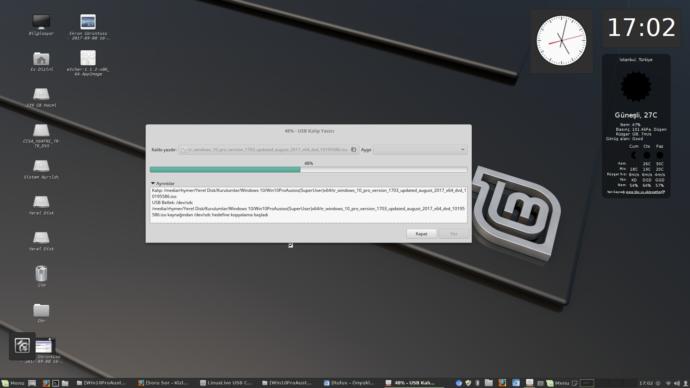The height and width of the screenshot is (388, 690).
Task: Collapse the Ayrıntılar details expander
Action: coord(163,183)
